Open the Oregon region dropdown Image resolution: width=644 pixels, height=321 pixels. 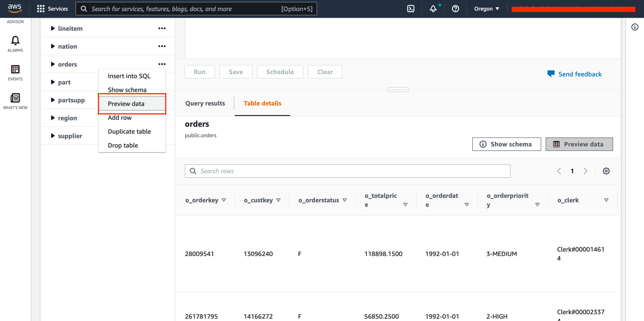coord(486,9)
